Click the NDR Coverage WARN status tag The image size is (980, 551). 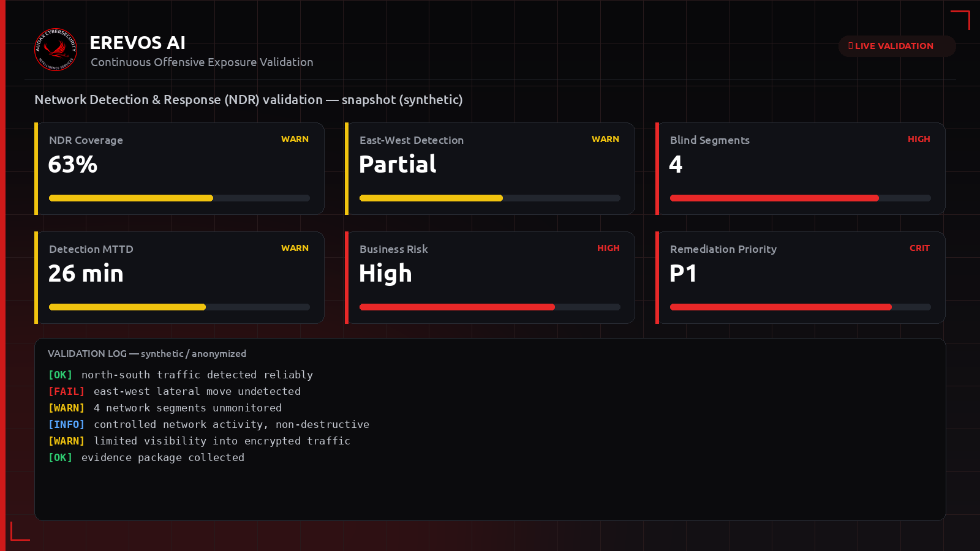[x=295, y=140]
